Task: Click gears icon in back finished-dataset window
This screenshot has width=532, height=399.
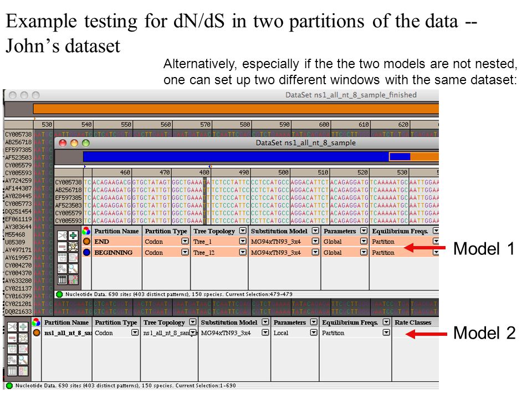Action: 12,360
